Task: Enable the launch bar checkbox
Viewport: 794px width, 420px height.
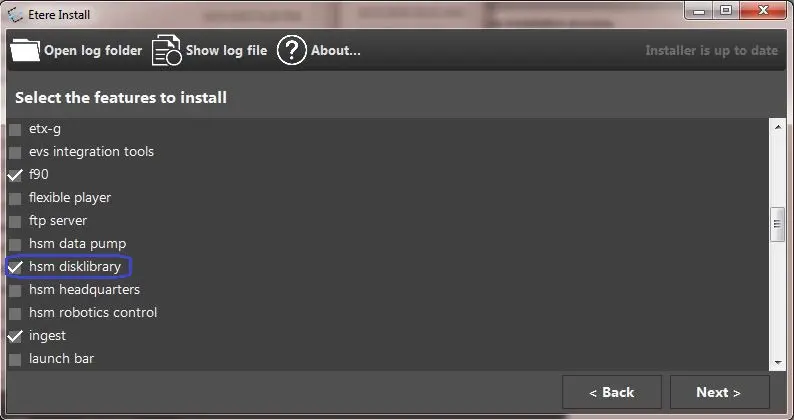Action: [15, 359]
